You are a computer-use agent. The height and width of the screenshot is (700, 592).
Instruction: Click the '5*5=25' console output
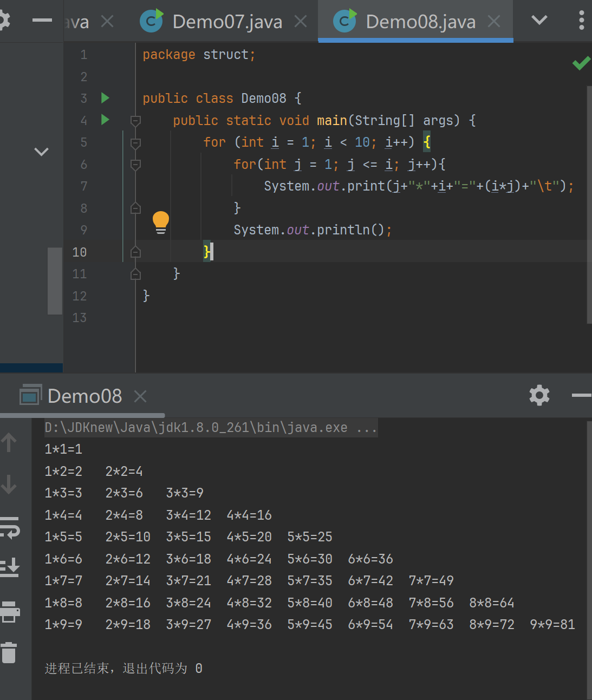(310, 537)
